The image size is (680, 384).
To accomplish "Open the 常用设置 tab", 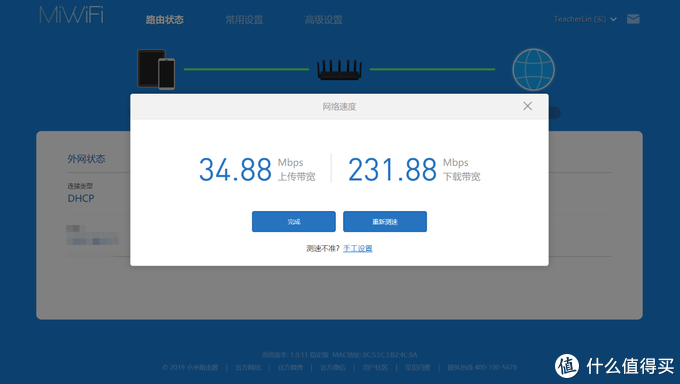I will point(244,20).
